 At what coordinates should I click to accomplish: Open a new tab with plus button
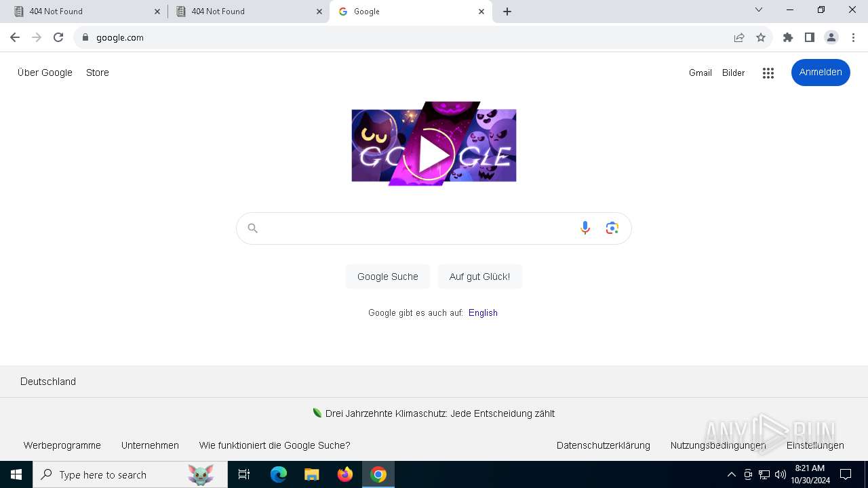507,12
